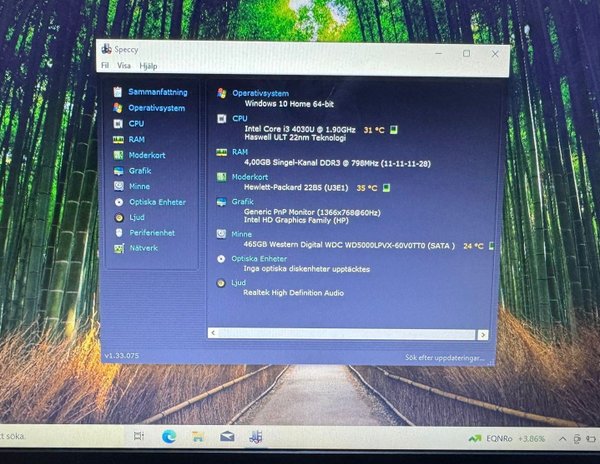Image resolution: width=600 pixels, height=464 pixels.
Task: Open the Mail app from the taskbar
Action: [227, 436]
